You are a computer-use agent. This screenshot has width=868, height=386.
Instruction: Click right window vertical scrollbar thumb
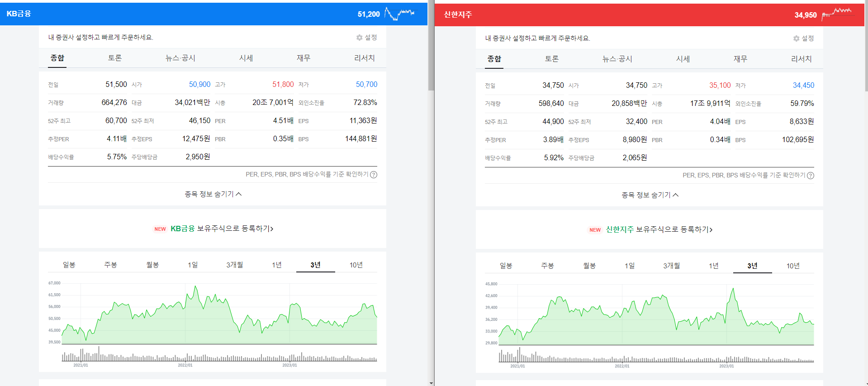click(866, 45)
